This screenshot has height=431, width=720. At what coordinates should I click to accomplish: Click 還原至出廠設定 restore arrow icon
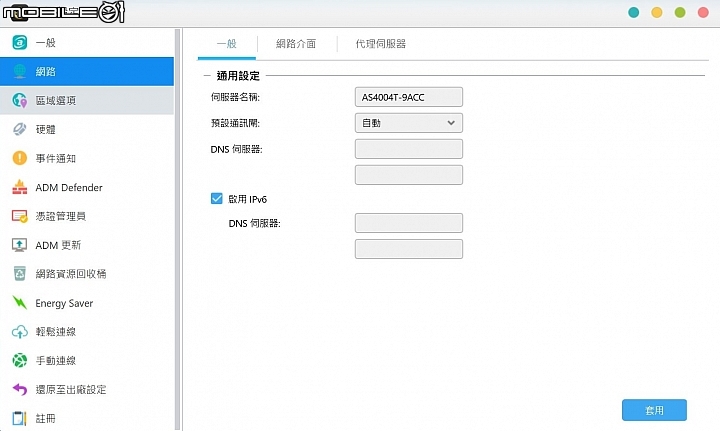click(x=19, y=389)
